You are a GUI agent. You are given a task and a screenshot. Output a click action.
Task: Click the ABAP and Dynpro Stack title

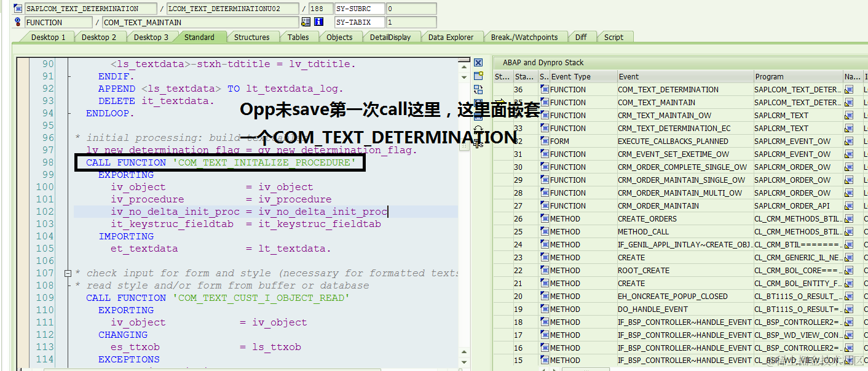[543, 63]
